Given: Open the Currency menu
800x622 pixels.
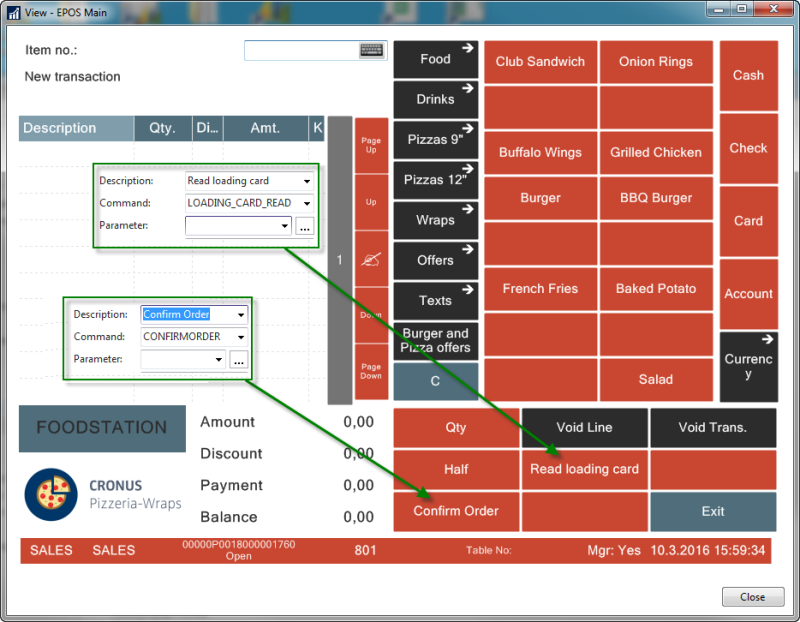Looking at the screenshot, I should click(748, 366).
